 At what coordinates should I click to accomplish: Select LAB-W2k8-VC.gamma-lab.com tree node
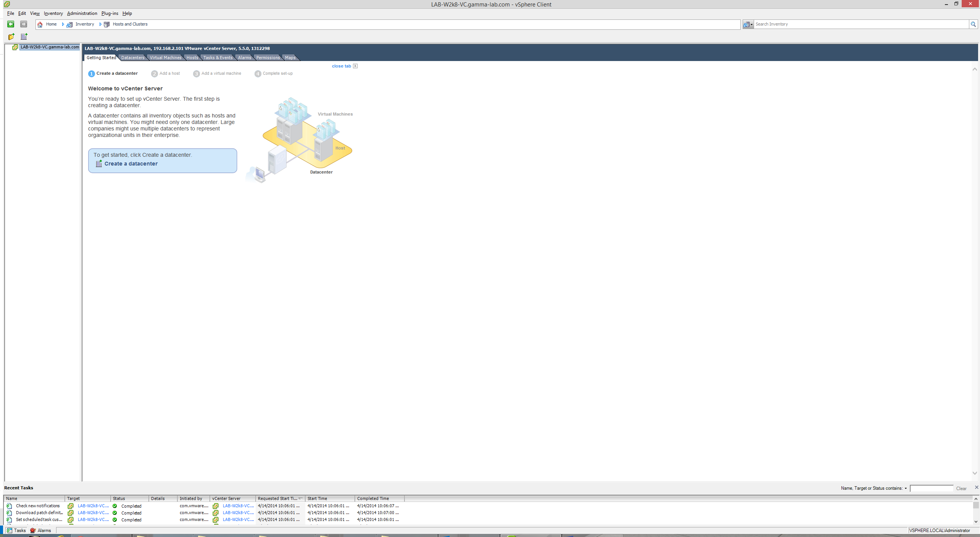(50, 47)
